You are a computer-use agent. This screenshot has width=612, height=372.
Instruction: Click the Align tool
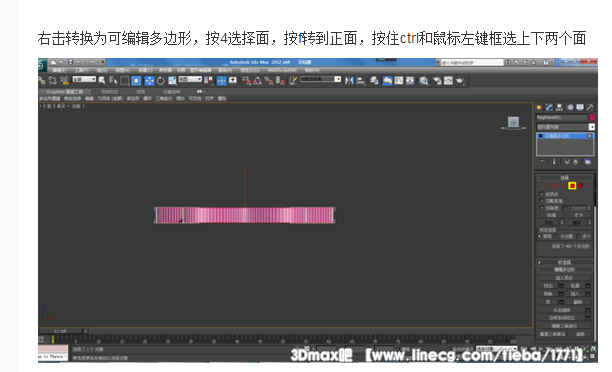point(361,81)
